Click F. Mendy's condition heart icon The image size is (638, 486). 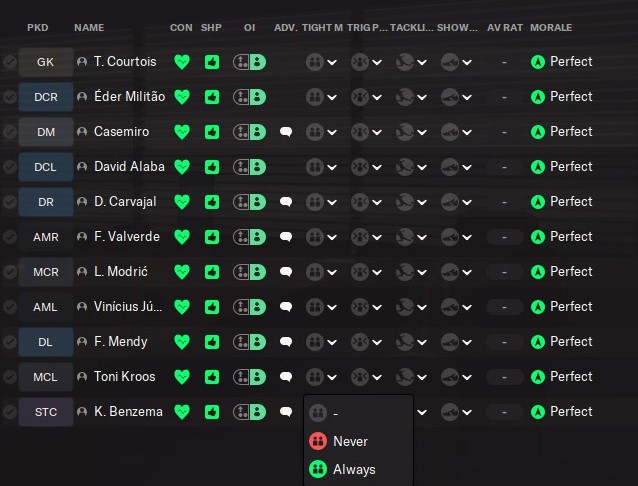pyautogui.click(x=181, y=342)
